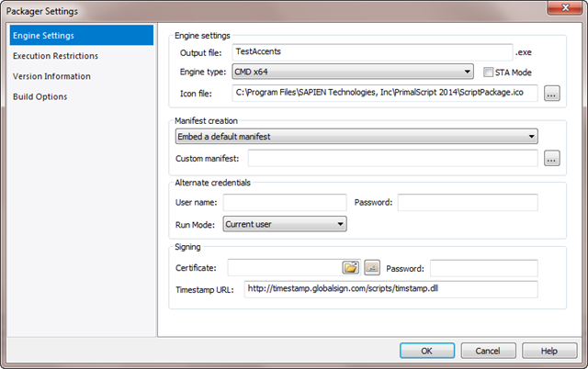Screen dimensions: 588x369
Task: Focus the Output file text field
Action: point(372,52)
